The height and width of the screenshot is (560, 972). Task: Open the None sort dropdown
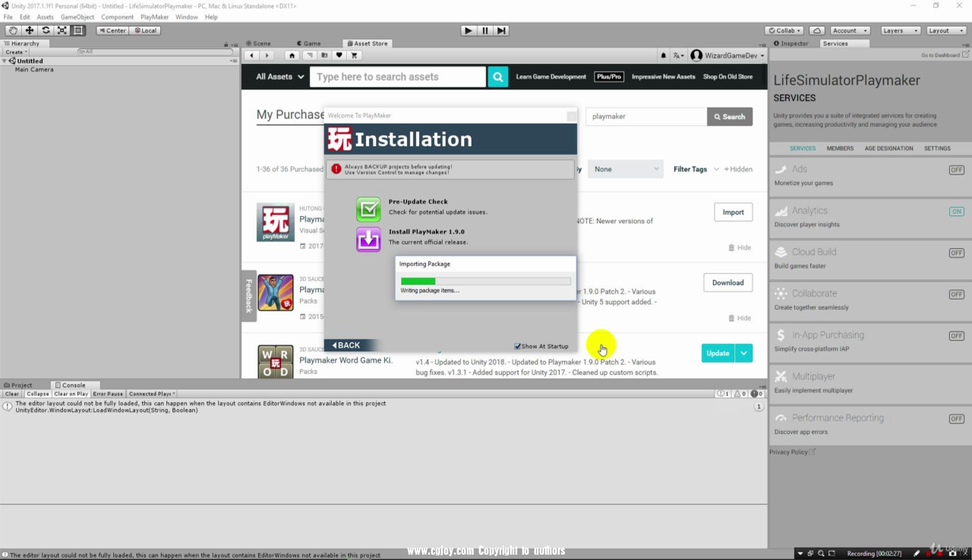coord(626,169)
